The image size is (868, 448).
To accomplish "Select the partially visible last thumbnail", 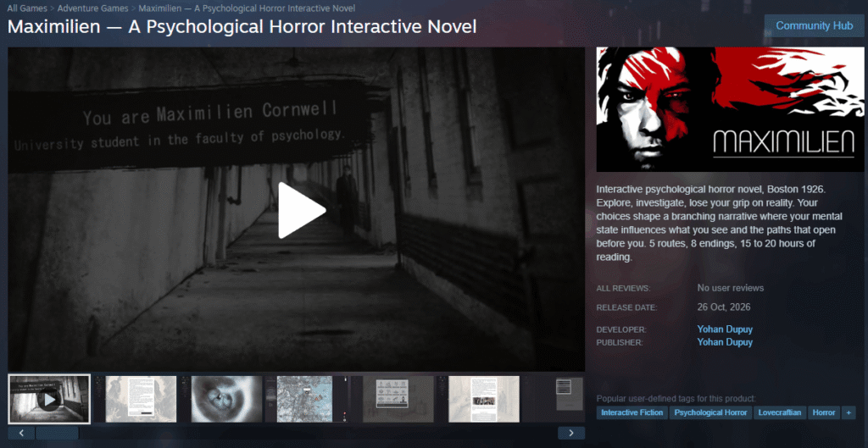I will click(554, 399).
